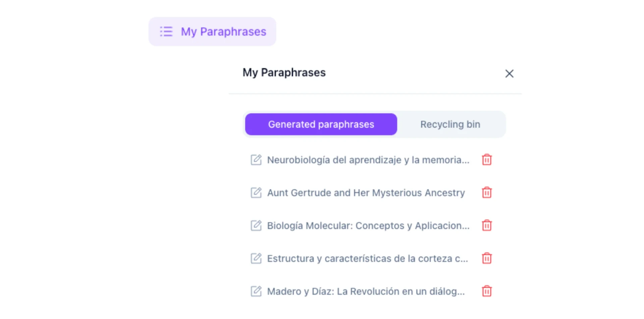Delete the Aunt Gertrude paraphrase
This screenshot has width=644, height=319.
(487, 193)
